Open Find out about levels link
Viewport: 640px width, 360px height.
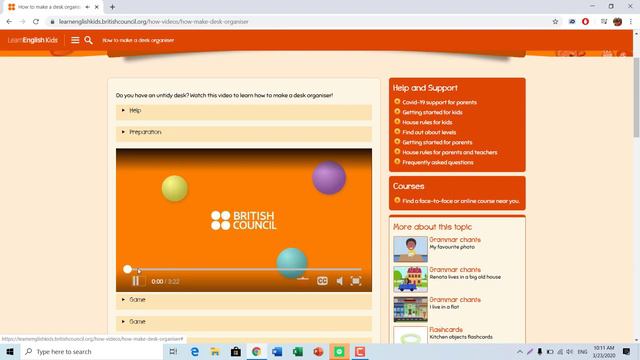click(x=429, y=132)
